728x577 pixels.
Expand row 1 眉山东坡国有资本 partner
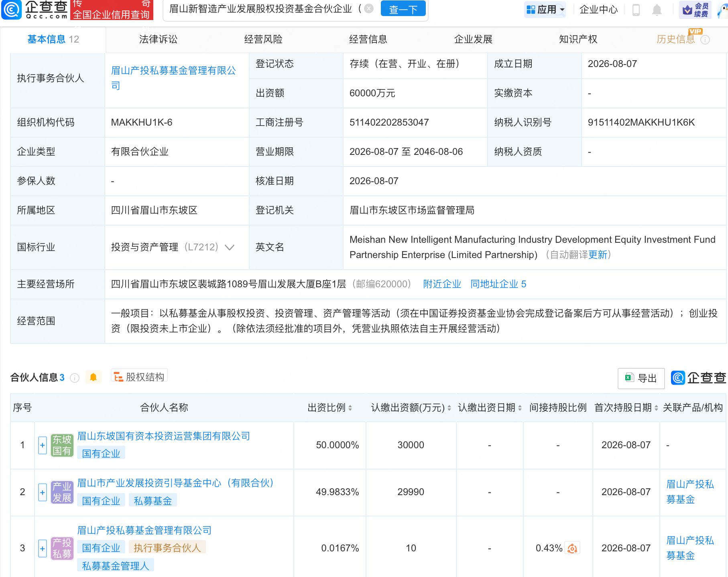43,445
